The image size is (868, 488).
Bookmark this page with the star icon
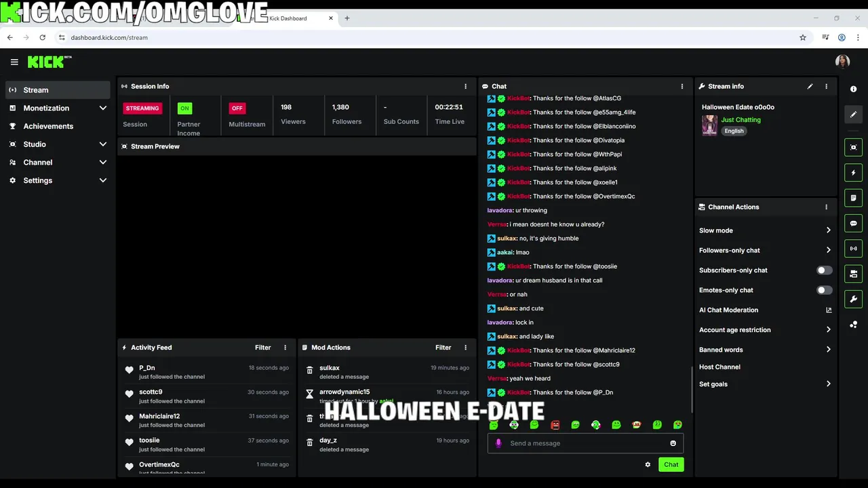click(803, 37)
